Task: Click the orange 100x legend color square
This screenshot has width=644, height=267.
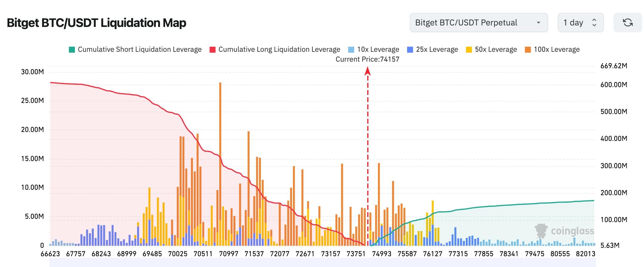Action: coord(528,50)
